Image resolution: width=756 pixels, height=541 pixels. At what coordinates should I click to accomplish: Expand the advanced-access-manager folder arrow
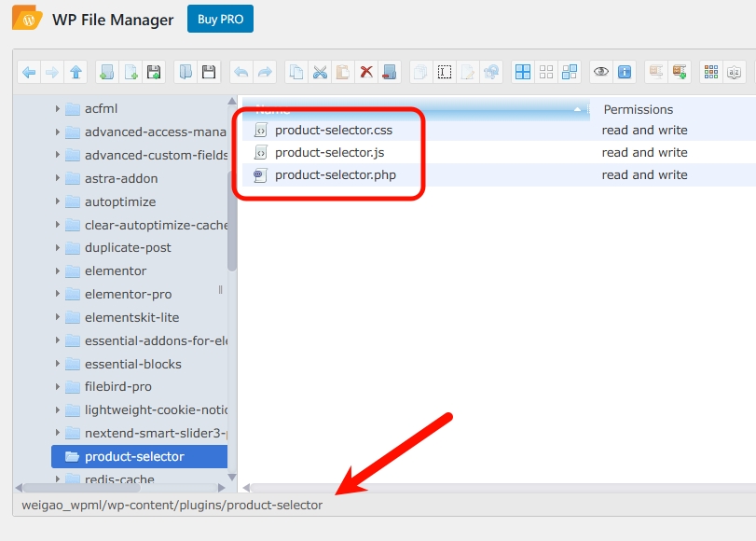(58, 132)
